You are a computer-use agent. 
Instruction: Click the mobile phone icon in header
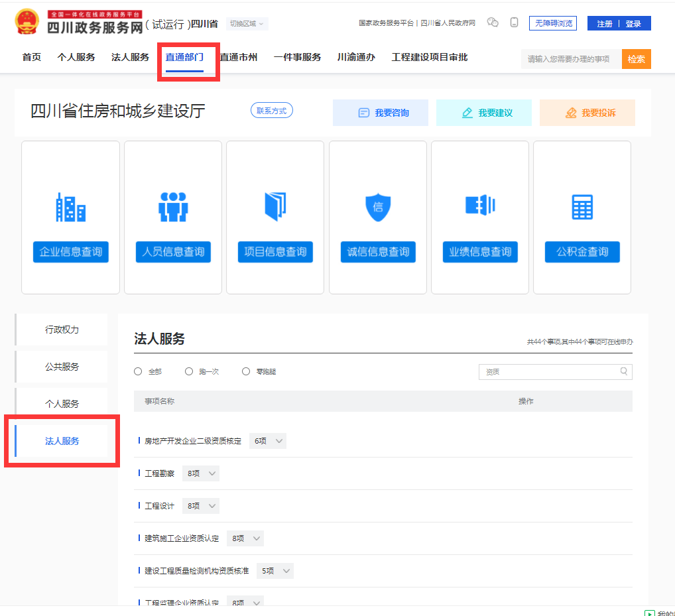pyautogui.click(x=514, y=23)
